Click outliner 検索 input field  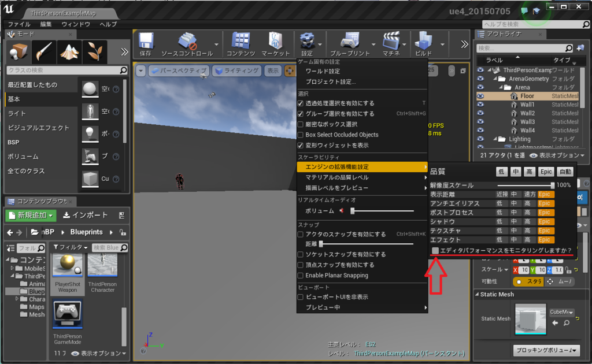pyautogui.click(x=524, y=48)
